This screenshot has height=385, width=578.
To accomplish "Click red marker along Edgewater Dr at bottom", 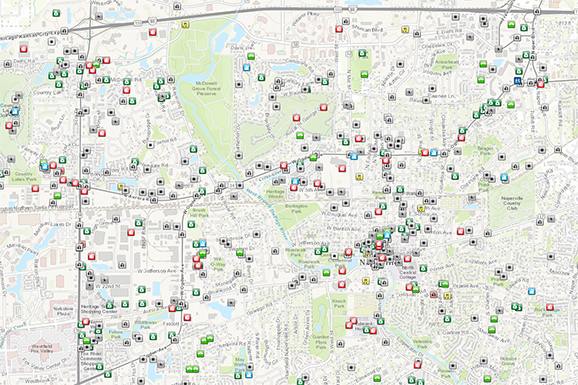I will click(417, 365).
